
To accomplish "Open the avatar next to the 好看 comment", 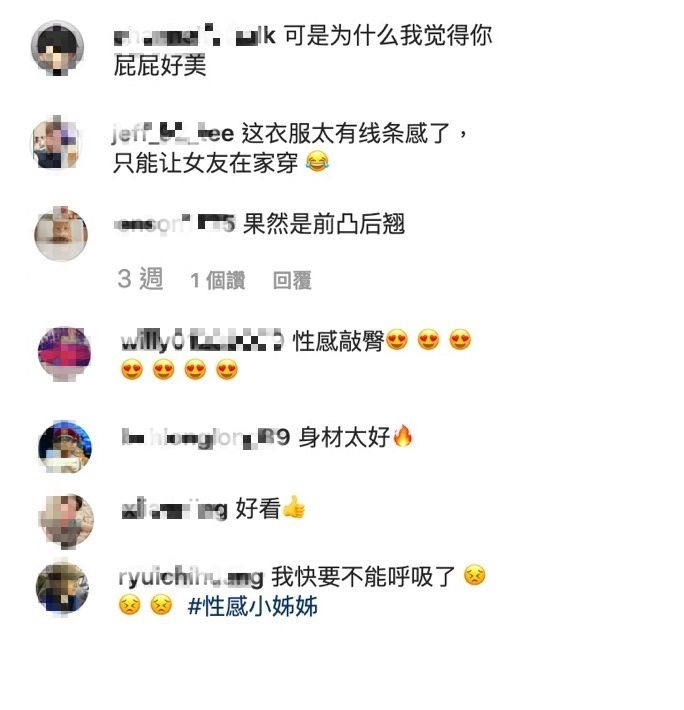I will click(67, 521).
